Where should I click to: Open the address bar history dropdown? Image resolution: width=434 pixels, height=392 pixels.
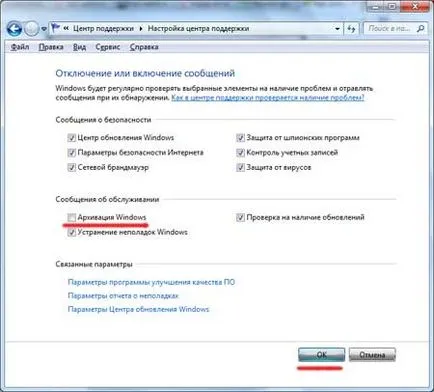point(337,29)
